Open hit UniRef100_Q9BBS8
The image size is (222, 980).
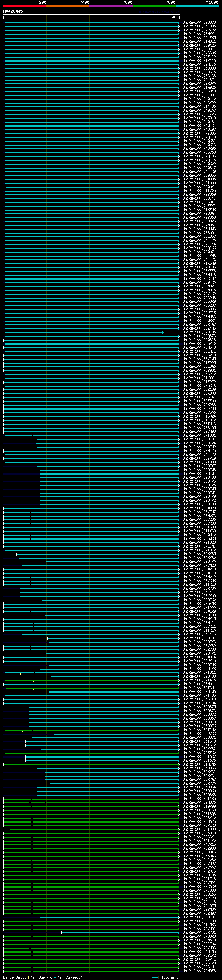coord(199,23)
